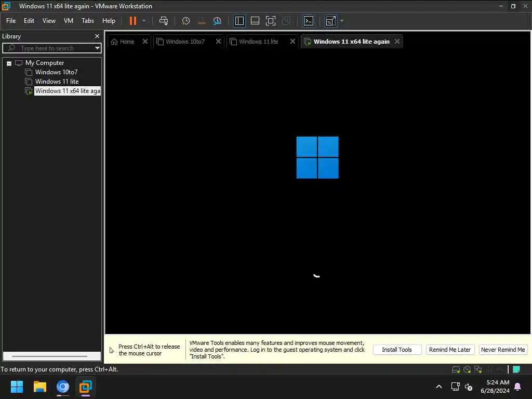Click the VMware Workstation taskbar icon
The height and width of the screenshot is (399, 532).
86,387
